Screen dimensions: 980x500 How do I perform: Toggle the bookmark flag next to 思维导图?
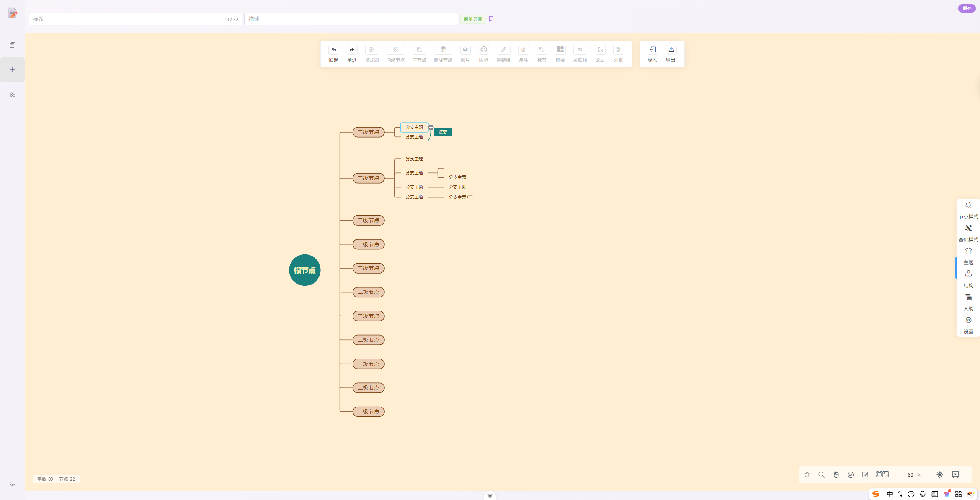[x=491, y=19]
